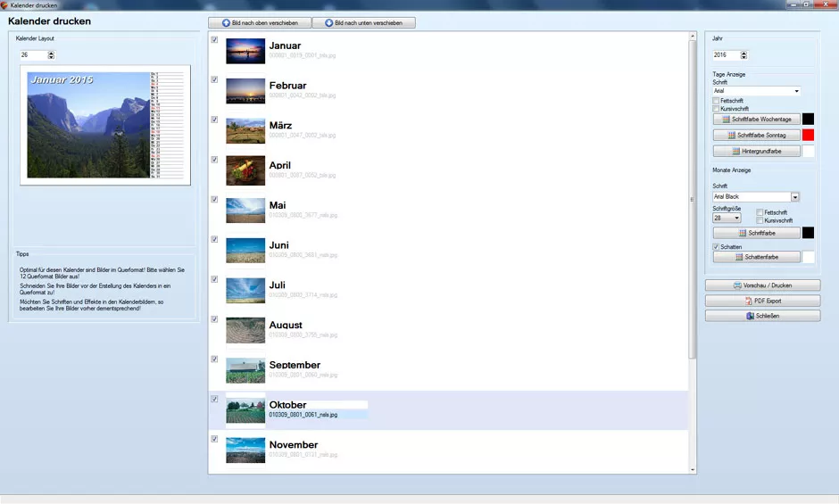Close the dialog with Schließen
839x504 pixels.
coord(762,316)
